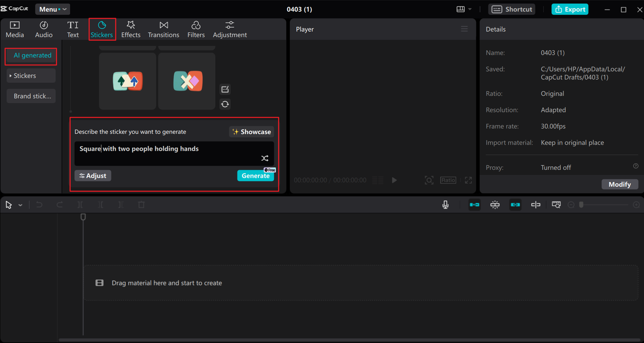Open the Player panel menu icon
The height and width of the screenshot is (343, 644).
point(464,29)
